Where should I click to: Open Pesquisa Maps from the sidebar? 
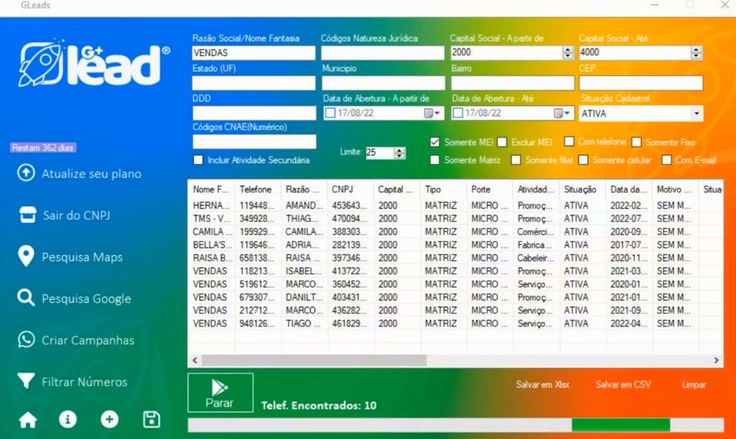coord(81,257)
